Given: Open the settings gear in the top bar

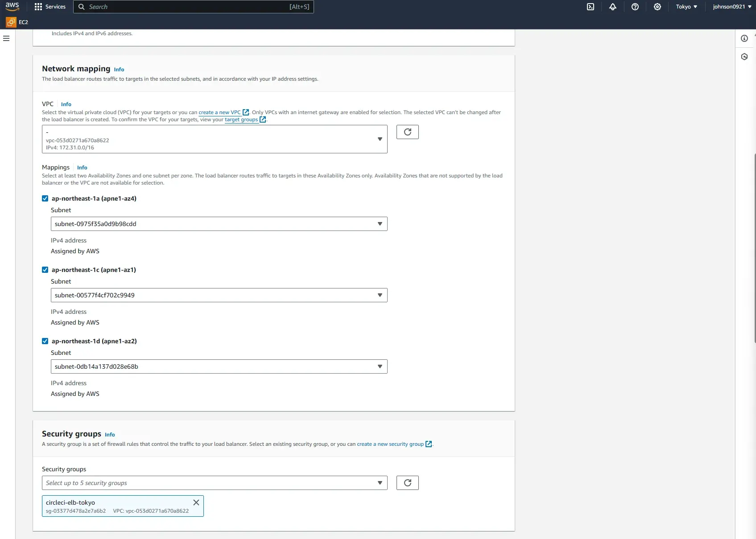Looking at the screenshot, I should [657, 7].
